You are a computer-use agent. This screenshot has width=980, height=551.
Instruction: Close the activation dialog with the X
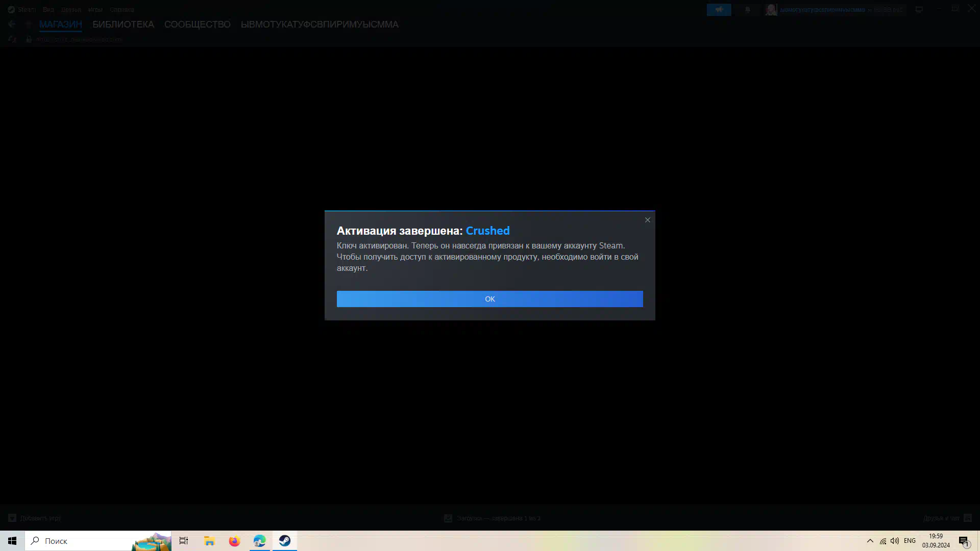tap(647, 220)
